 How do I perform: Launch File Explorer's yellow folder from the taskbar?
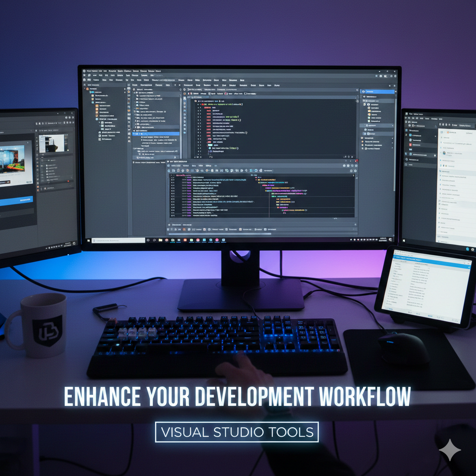(160, 240)
